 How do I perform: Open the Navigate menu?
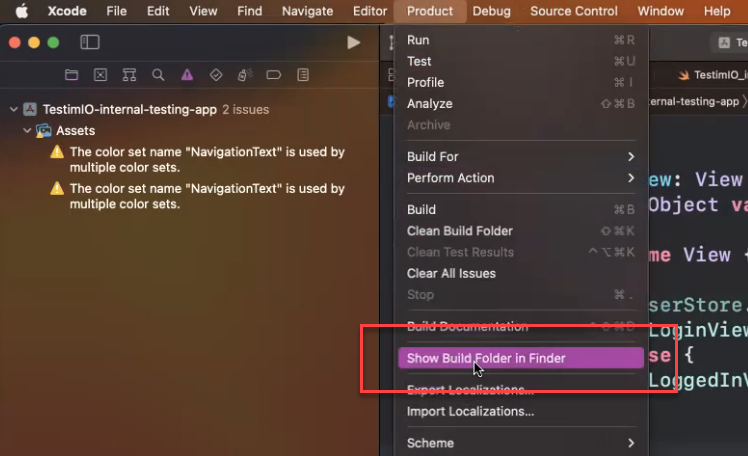[x=307, y=11]
